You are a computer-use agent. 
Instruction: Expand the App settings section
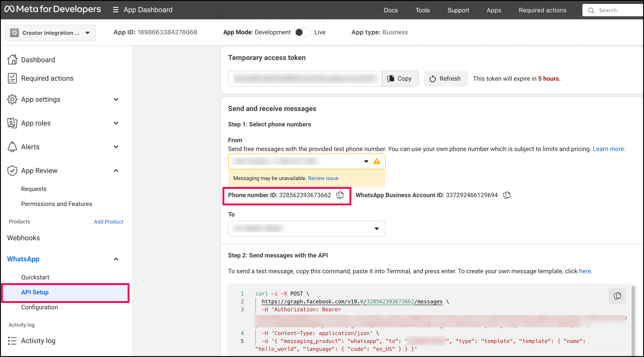(116, 99)
